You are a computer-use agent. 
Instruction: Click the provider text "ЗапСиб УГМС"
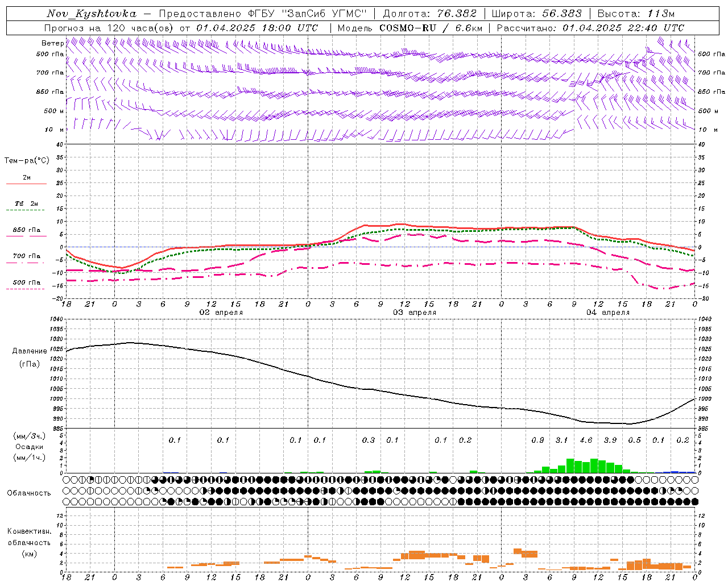325,14
